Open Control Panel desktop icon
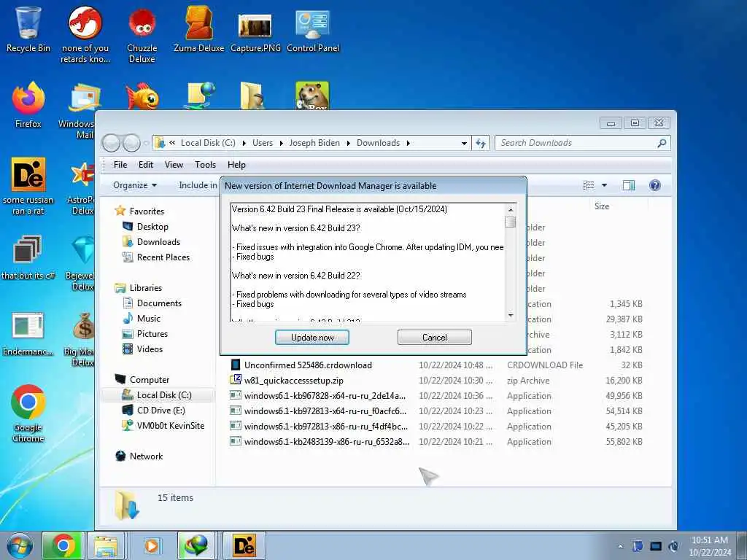 pos(313,29)
